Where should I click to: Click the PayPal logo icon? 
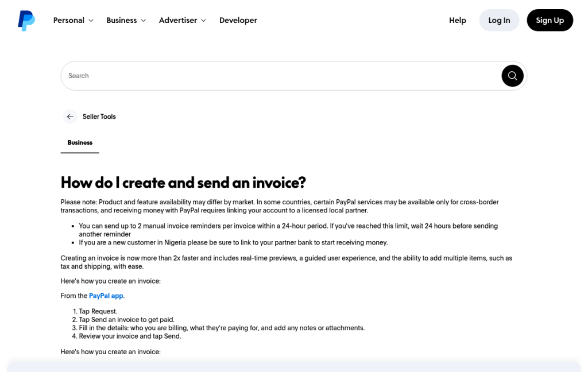26,20
